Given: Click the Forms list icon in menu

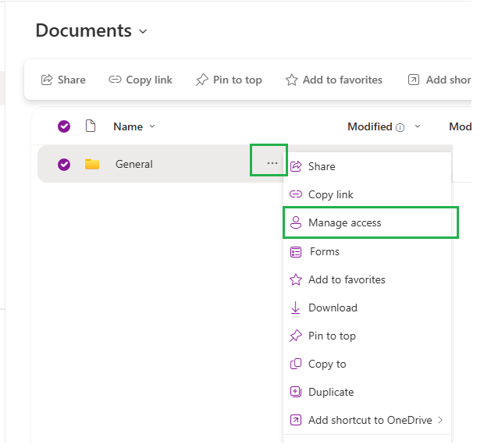Looking at the screenshot, I should [296, 252].
